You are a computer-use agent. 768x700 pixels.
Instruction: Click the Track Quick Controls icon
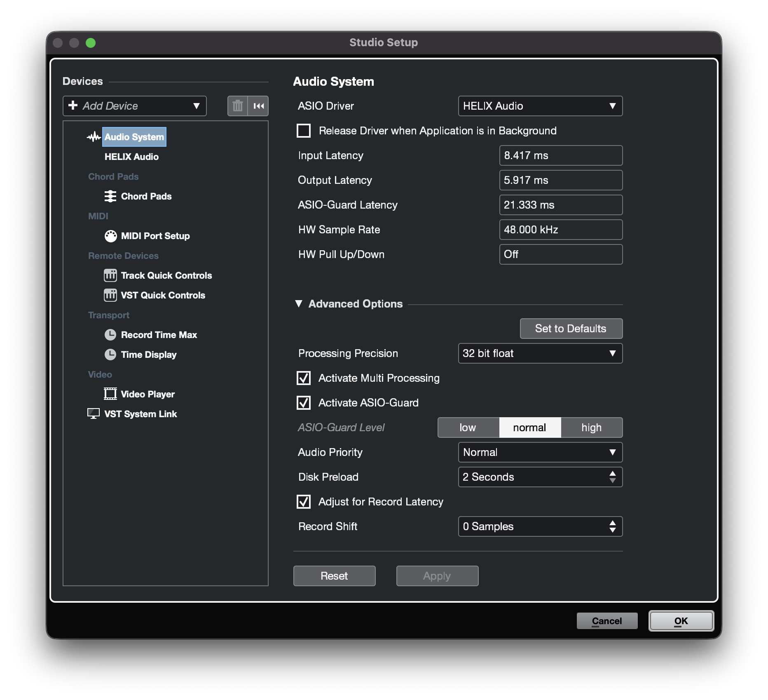[110, 275]
